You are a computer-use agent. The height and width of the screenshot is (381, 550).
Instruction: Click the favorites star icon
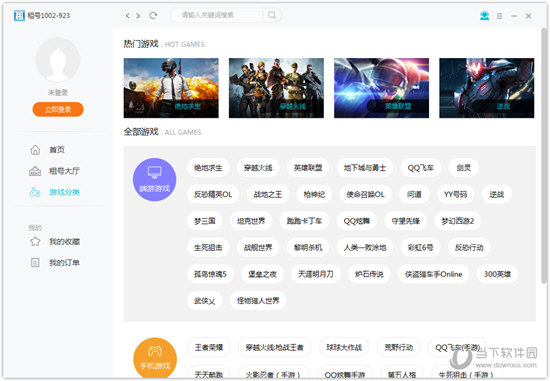tap(35, 241)
